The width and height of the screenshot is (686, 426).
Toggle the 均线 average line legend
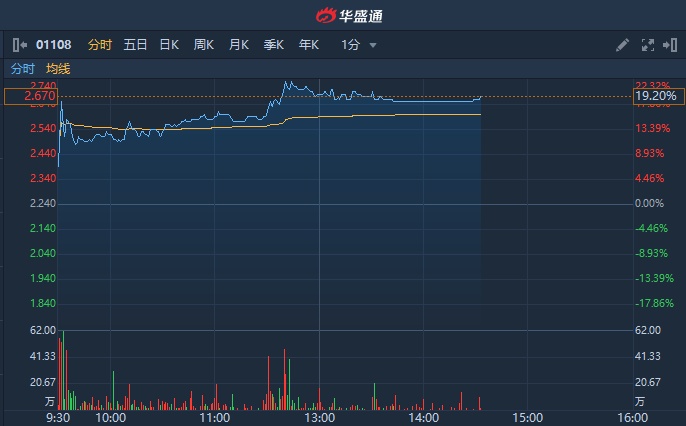tap(58, 69)
